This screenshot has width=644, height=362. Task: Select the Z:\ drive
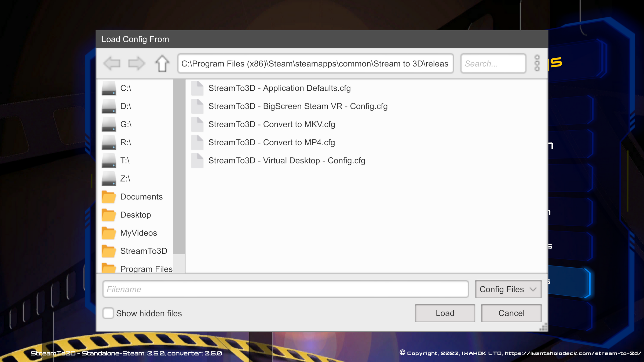point(125,179)
